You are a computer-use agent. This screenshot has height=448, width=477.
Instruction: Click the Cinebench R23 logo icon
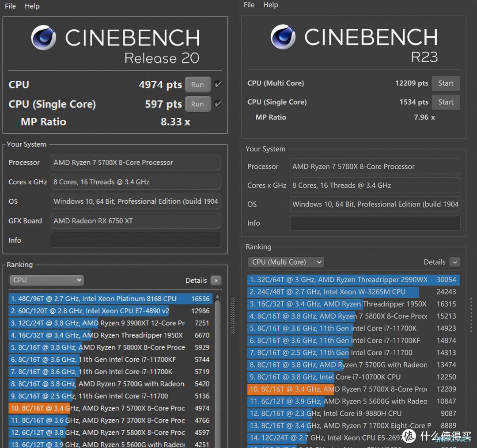[x=283, y=37]
